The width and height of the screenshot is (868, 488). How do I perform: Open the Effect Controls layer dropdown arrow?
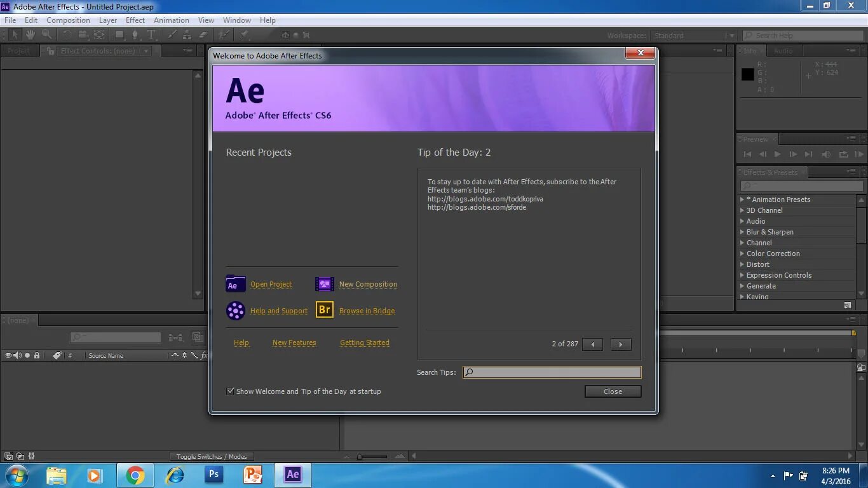(146, 51)
